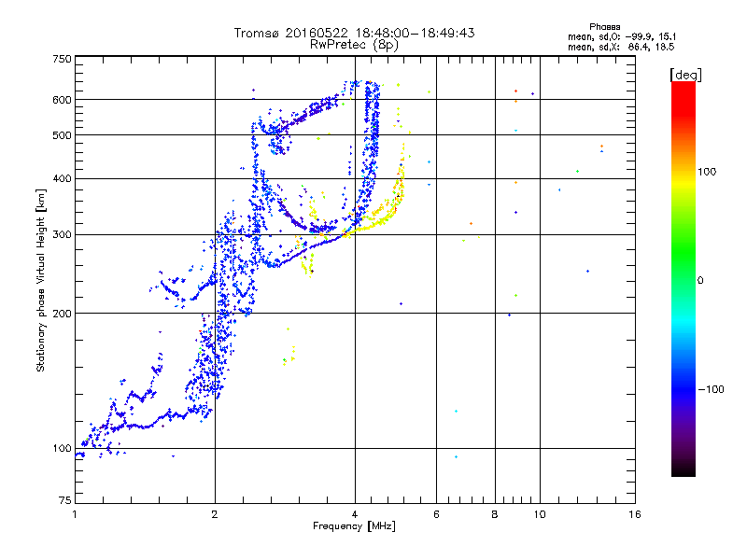Click the x-axis tick label '16'
The height and width of the screenshot is (560, 747).
[635, 514]
